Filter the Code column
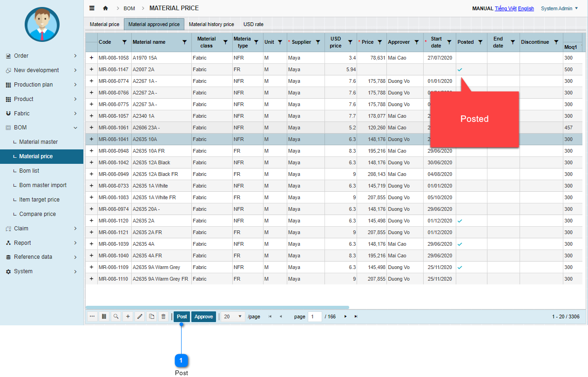Image resolution: width=588 pixels, height=377 pixels. [x=124, y=42]
